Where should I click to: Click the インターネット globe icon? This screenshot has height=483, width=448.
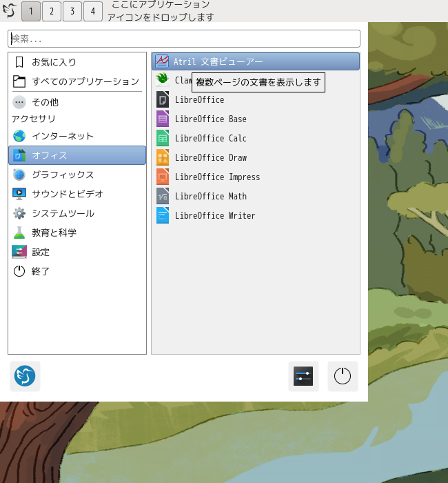tap(19, 136)
